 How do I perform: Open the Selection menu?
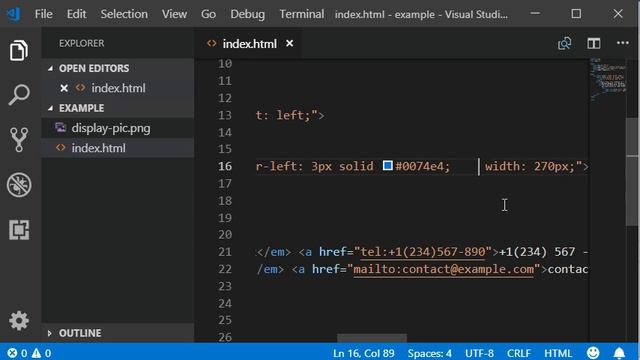pyautogui.click(x=124, y=14)
